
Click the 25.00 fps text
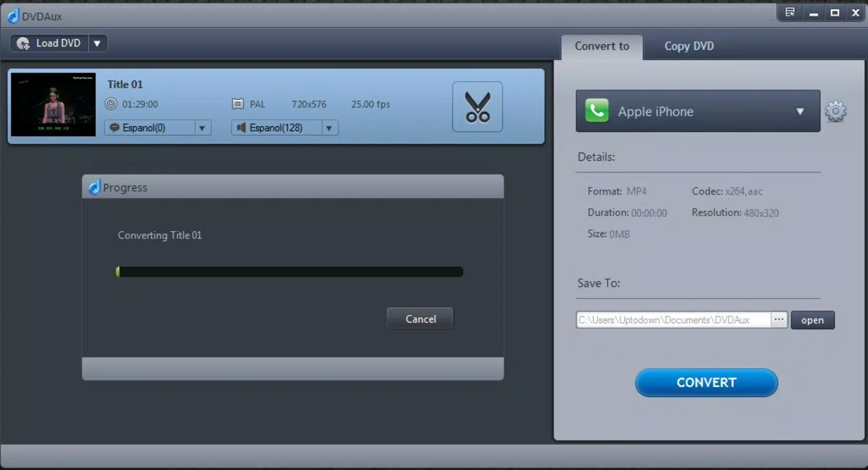371,104
